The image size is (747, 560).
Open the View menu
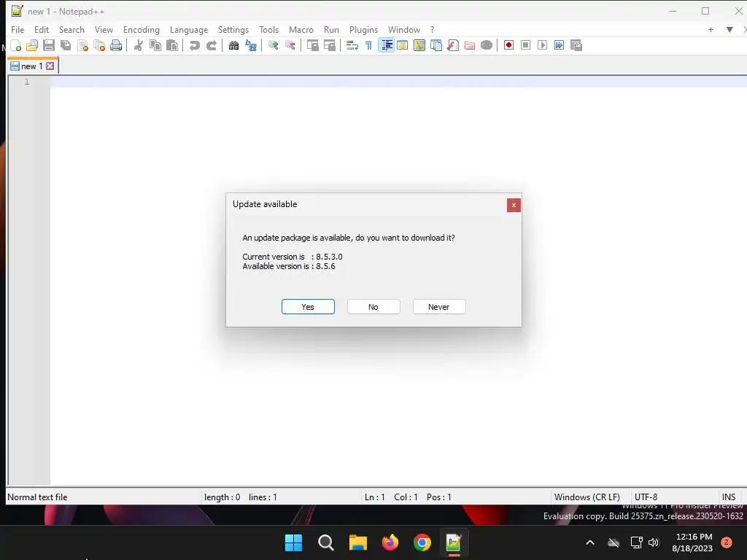tap(104, 29)
